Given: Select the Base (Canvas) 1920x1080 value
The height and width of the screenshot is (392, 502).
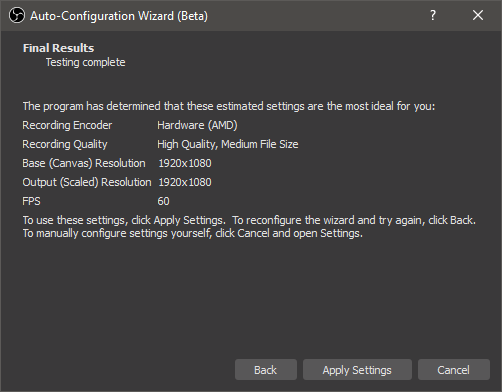Looking at the screenshot, I should pyautogui.click(x=185, y=163).
